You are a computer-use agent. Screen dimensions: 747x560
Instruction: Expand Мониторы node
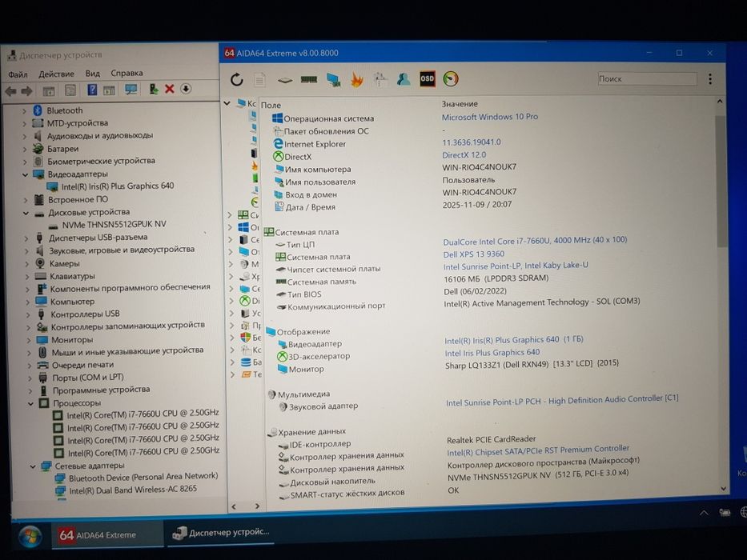click(x=29, y=341)
